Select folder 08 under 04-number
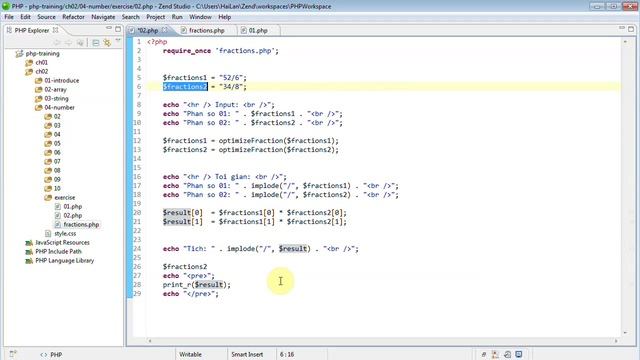Screen dimensions: 640x360 (57, 170)
